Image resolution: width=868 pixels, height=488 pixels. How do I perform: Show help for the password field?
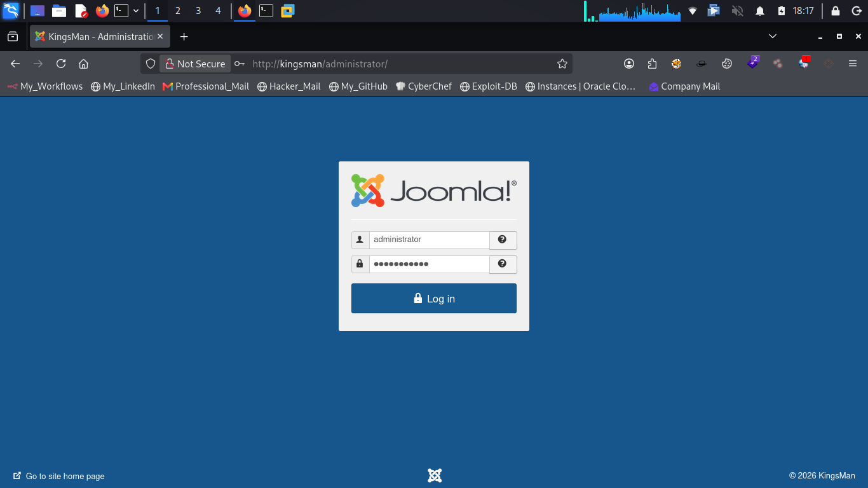[x=503, y=264]
